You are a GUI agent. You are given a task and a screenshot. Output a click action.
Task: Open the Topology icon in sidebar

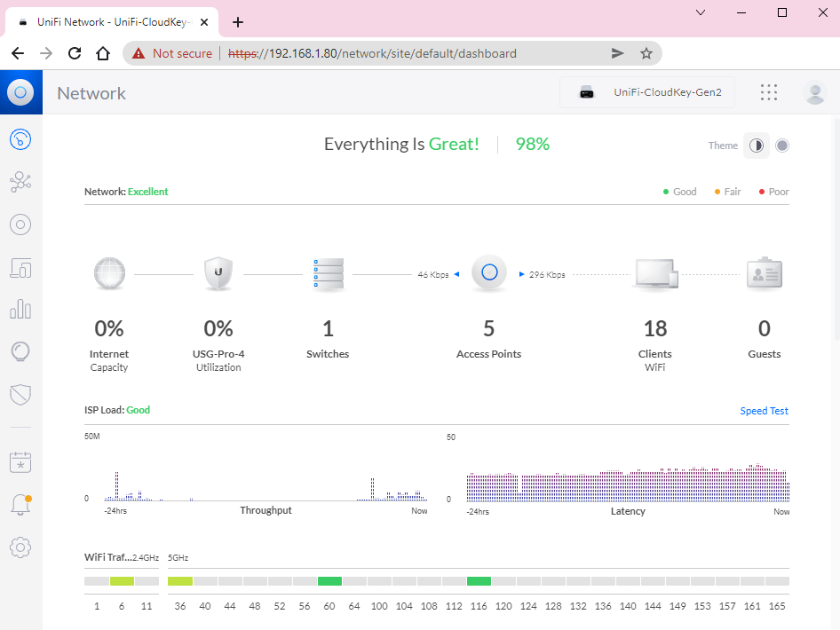(20, 182)
